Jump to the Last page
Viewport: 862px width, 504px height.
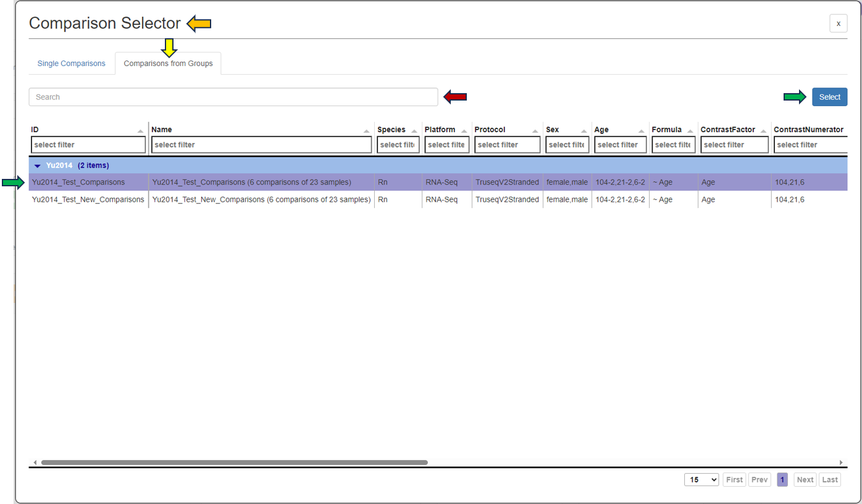(x=829, y=479)
